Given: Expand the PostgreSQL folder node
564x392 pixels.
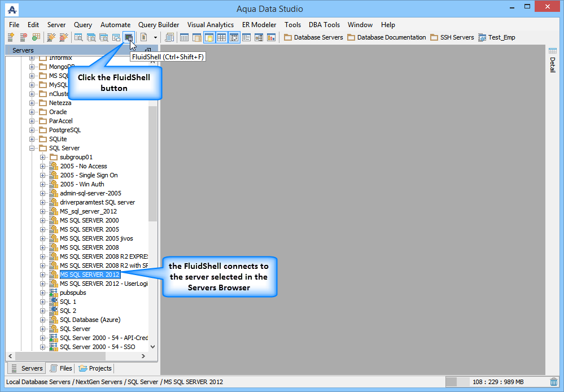Looking at the screenshot, I should pos(32,130).
